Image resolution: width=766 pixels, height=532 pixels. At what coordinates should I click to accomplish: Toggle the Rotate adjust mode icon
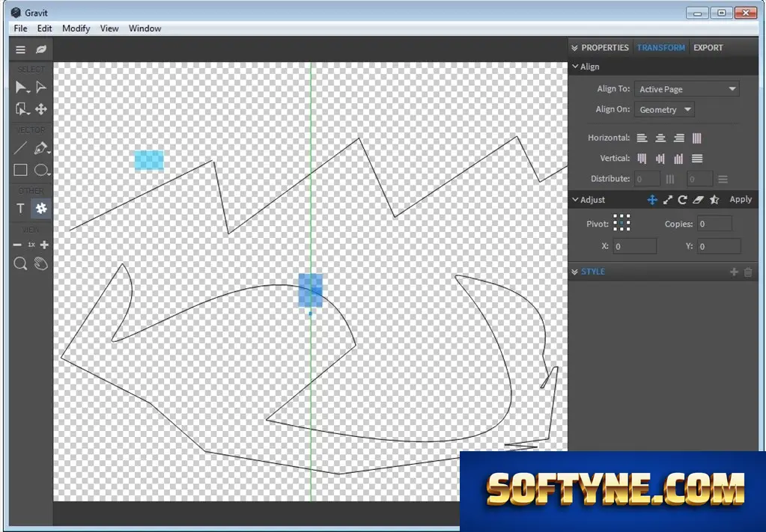tap(682, 199)
